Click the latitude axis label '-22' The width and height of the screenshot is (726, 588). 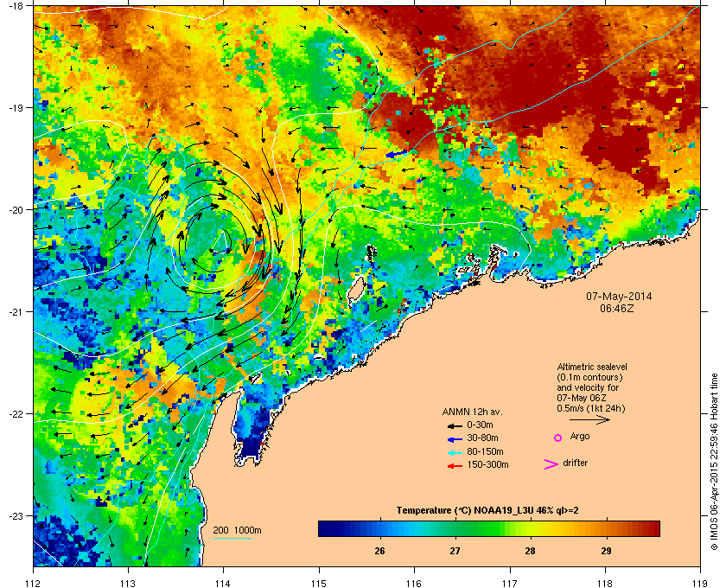16,413
